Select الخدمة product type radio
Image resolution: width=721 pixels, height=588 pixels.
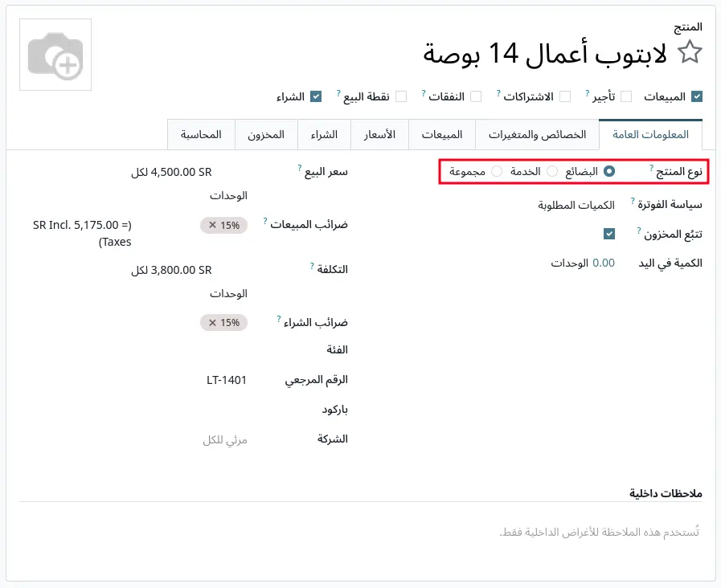pos(552,171)
